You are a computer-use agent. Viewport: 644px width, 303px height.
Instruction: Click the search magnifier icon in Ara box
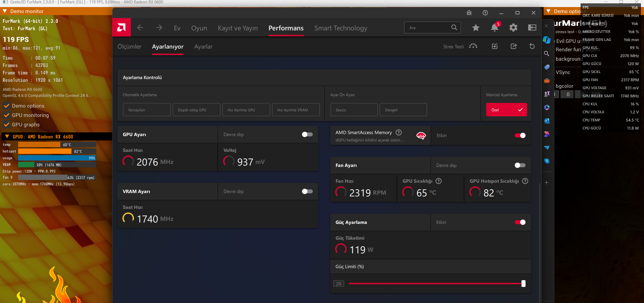click(x=454, y=27)
